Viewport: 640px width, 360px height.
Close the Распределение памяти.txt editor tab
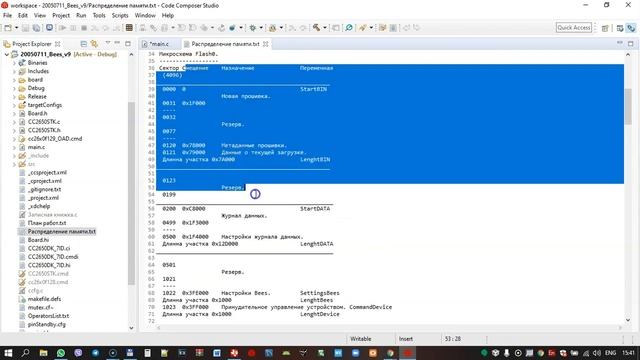point(266,44)
